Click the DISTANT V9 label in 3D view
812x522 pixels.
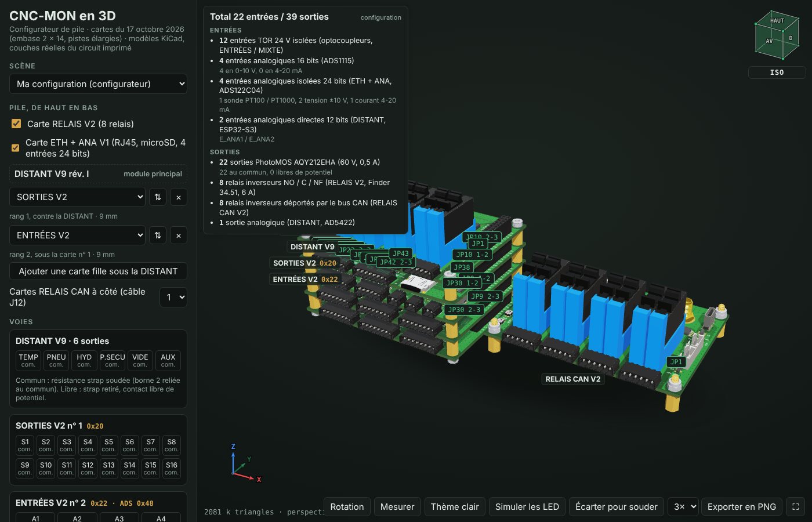[313, 247]
